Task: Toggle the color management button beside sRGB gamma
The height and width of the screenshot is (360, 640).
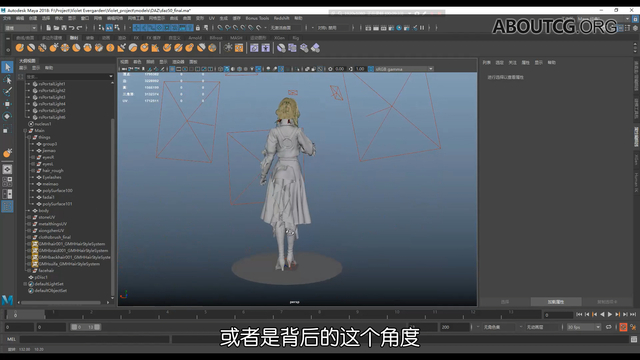Action: (x=371, y=69)
